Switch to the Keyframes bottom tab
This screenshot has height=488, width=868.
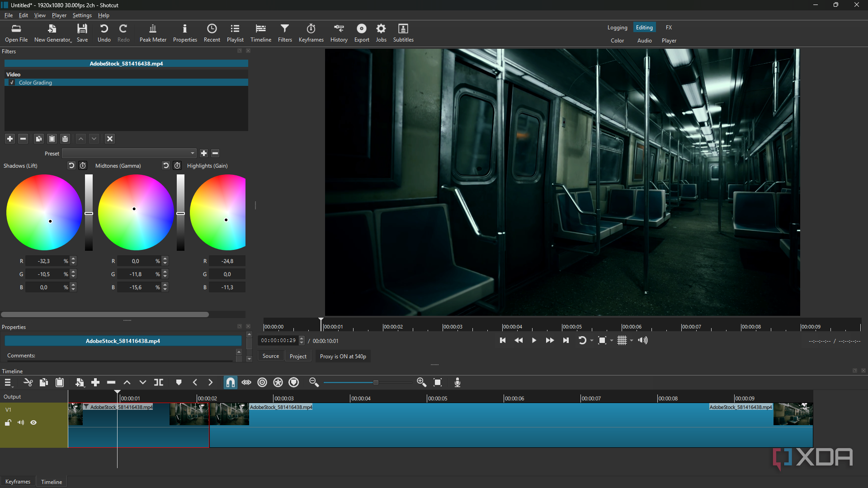coord(18,482)
